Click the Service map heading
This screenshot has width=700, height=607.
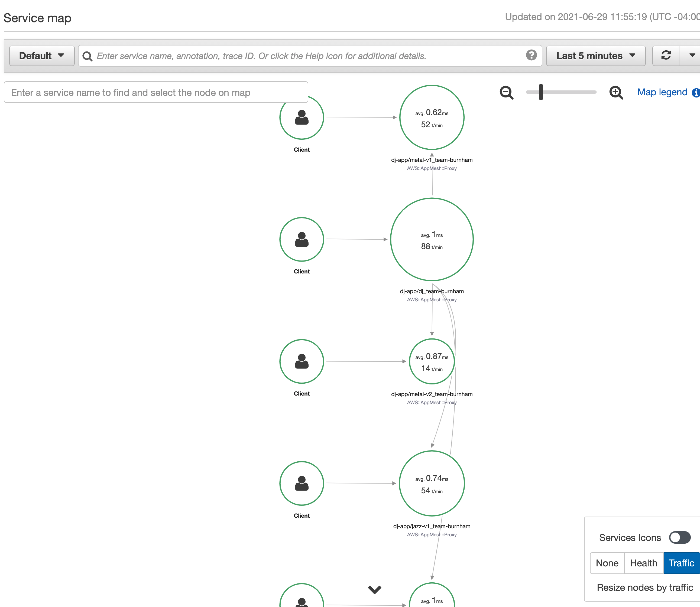38,18
